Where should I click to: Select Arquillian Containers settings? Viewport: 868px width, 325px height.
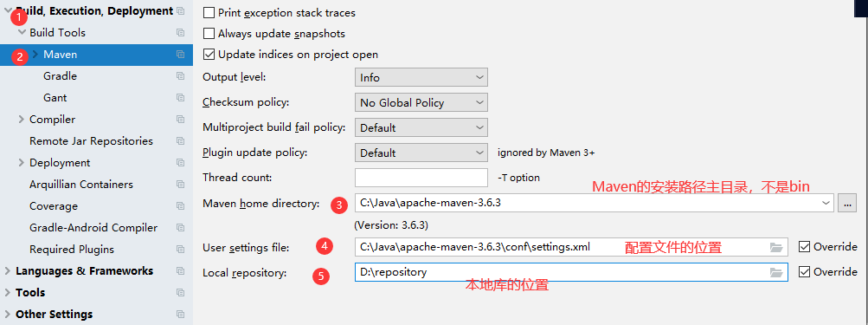coord(80,184)
